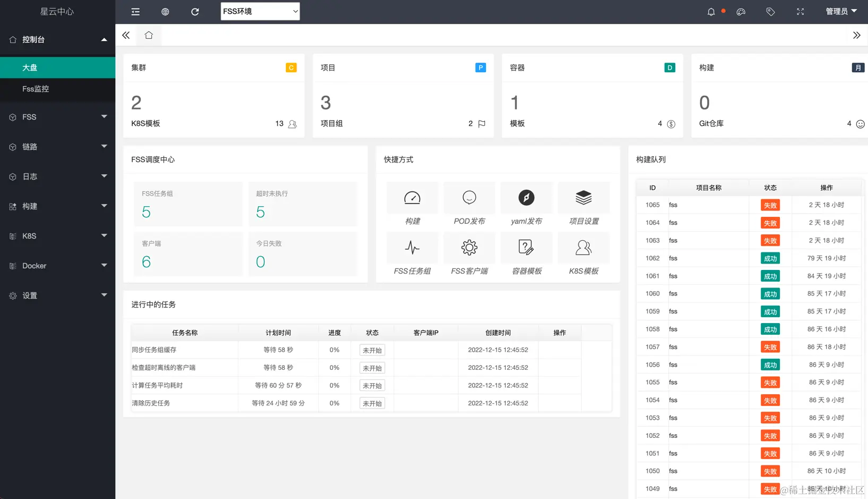Click smiley icon beside Git仓库 count

861,124
